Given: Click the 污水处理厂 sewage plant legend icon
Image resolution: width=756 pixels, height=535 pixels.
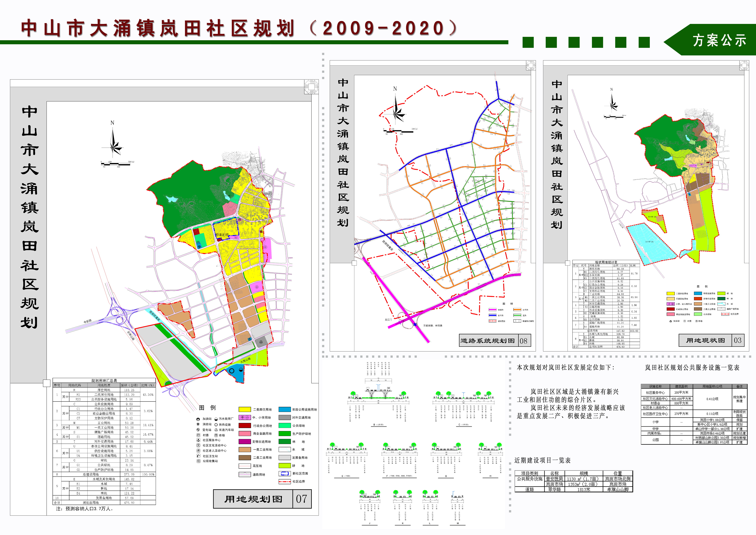Looking at the screenshot, I should click(216, 419).
